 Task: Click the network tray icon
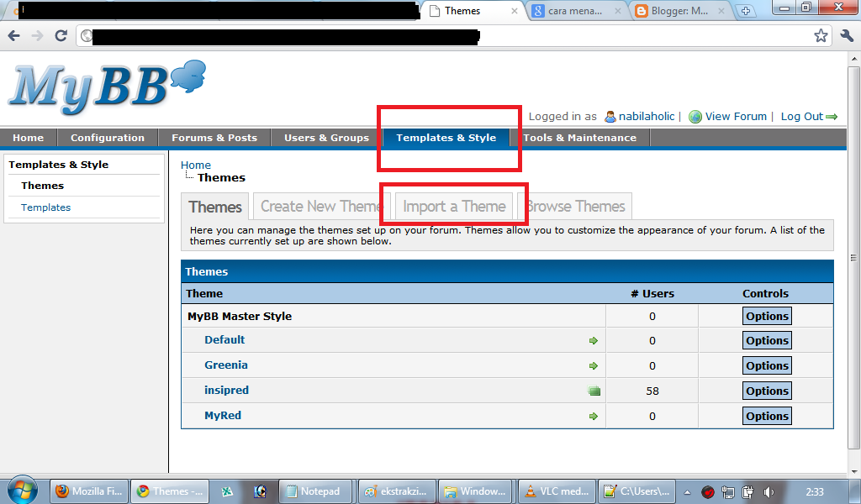pyautogui.click(x=728, y=492)
